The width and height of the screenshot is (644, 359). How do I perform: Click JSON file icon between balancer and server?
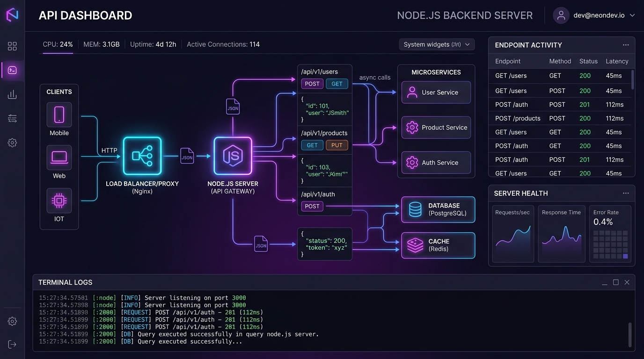click(187, 156)
